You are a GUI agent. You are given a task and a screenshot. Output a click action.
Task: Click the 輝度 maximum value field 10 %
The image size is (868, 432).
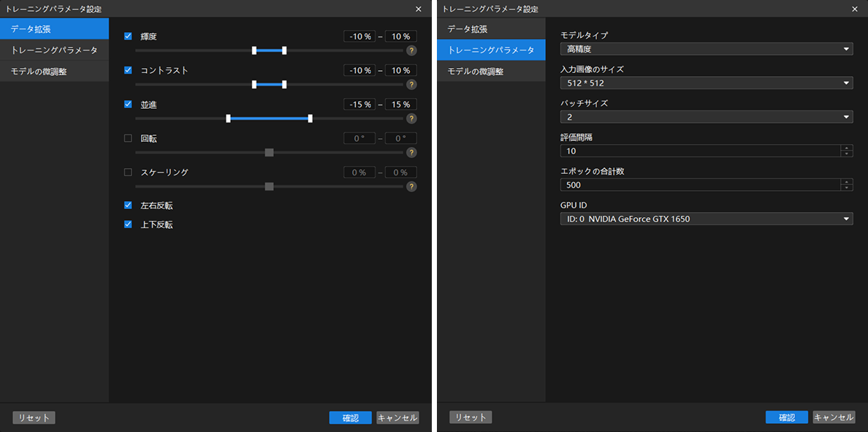(401, 37)
